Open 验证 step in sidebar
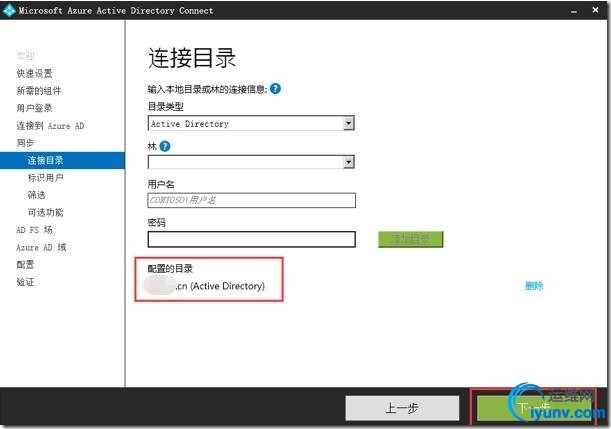The image size is (611, 429). click(25, 282)
